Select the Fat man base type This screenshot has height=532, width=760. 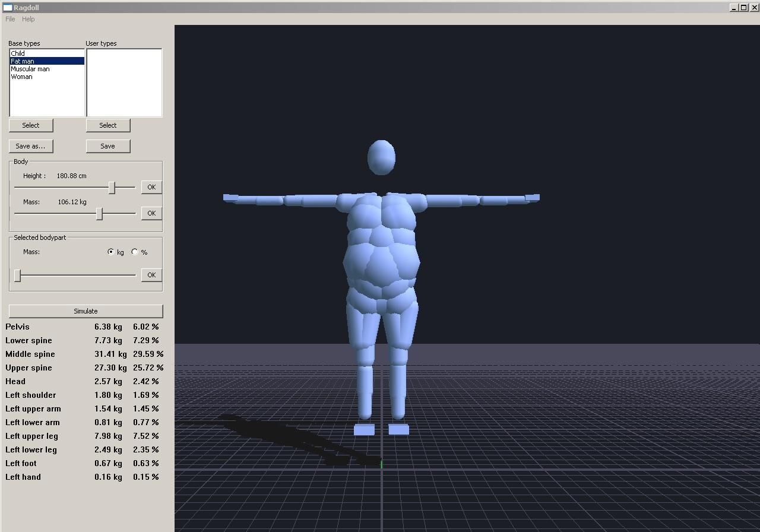tap(23, 61)
